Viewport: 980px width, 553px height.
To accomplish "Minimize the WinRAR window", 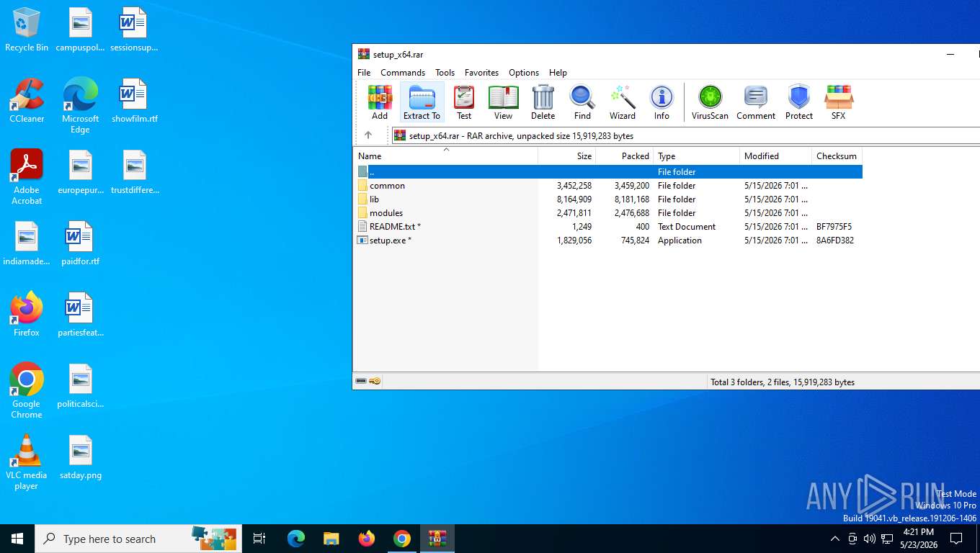I will (950, 54).
